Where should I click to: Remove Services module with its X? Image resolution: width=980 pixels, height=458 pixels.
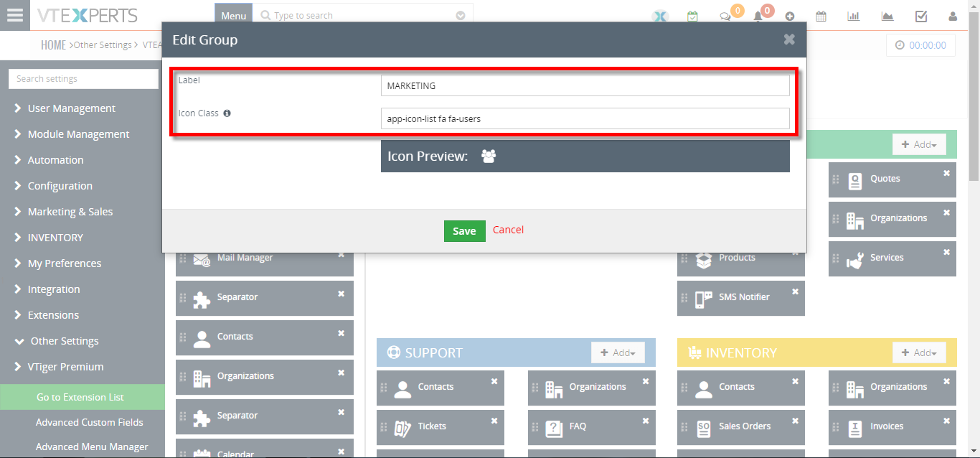(x=946, y=252)
